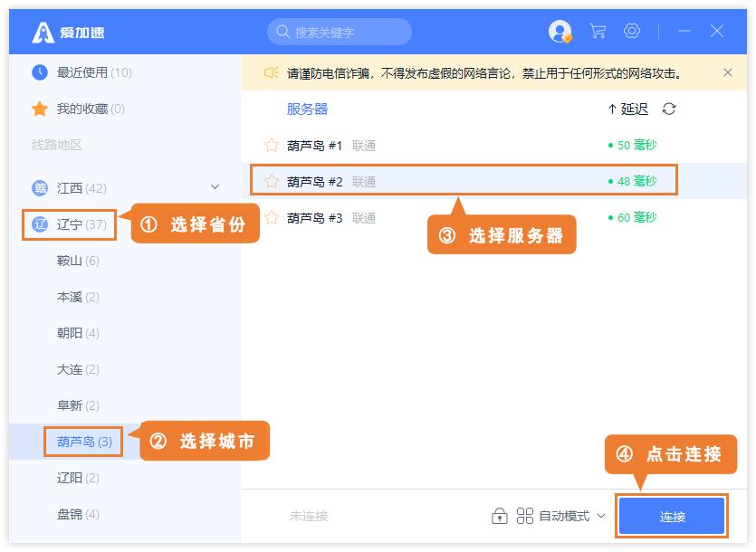
Task: Click the 连接 connect button
Action: (x=672, y=517)
